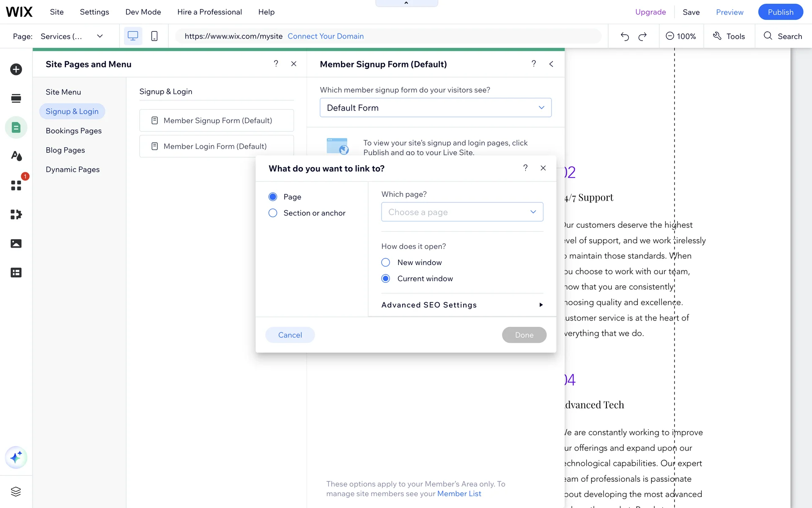
Task: Click the Cancel button in link dialog
Action: [290, 335]
